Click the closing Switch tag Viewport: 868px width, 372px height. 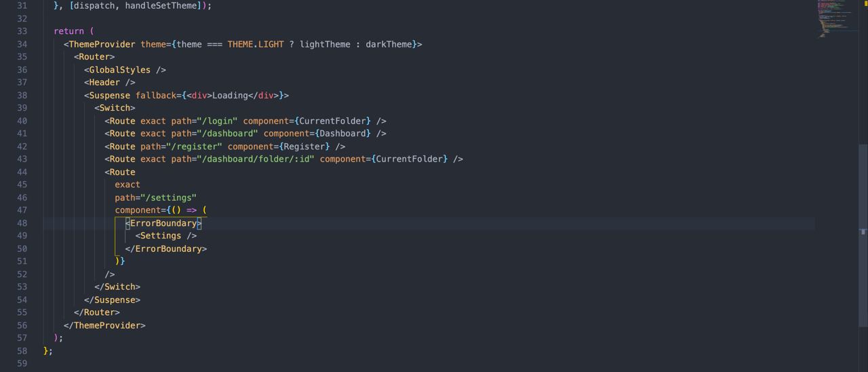(117, 286)
